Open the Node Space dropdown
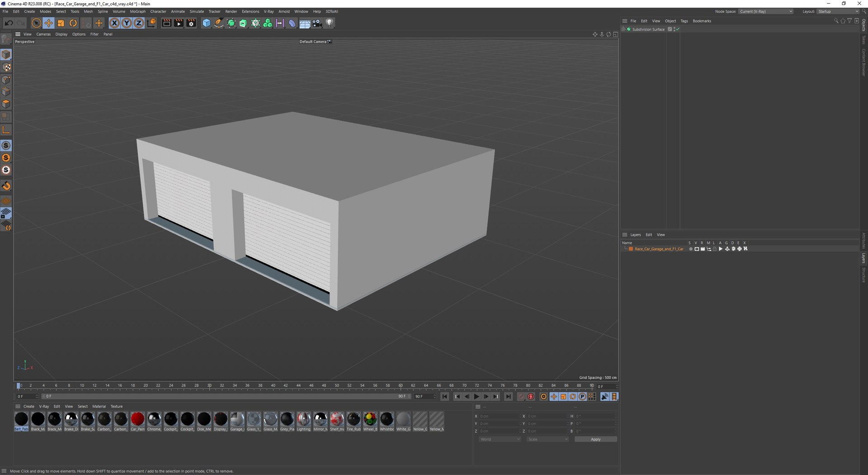The image size is (868, 475). 766,11
